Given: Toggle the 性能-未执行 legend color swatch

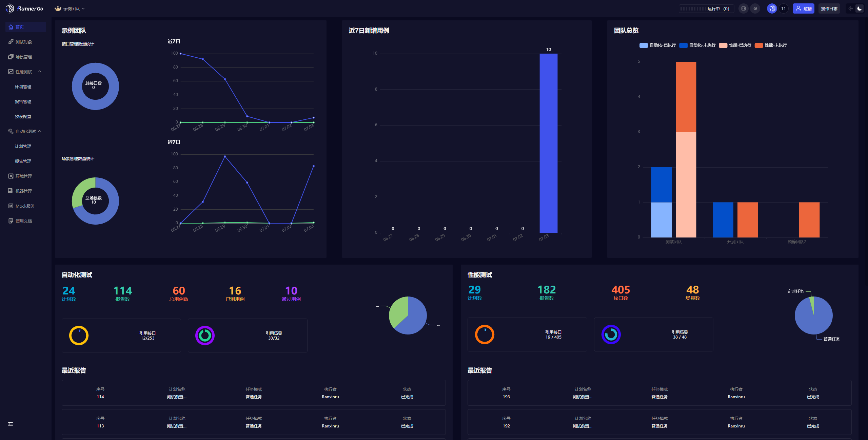Looking at the screenshot, I should coord(759,45).
